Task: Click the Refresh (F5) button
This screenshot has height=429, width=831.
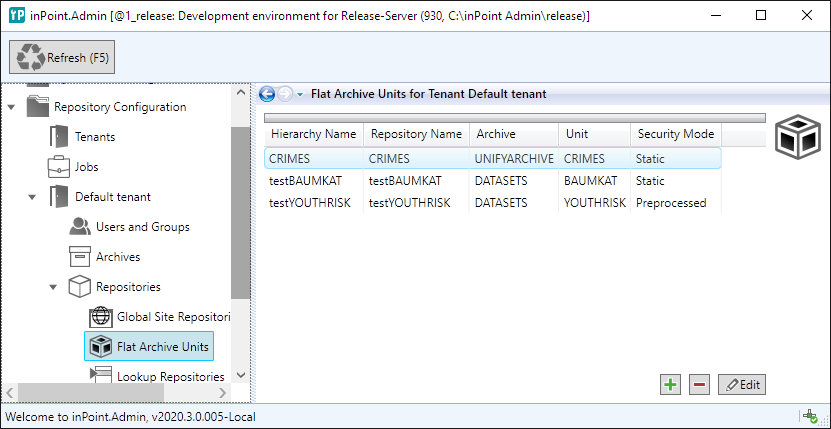Action: click(62, 57)
